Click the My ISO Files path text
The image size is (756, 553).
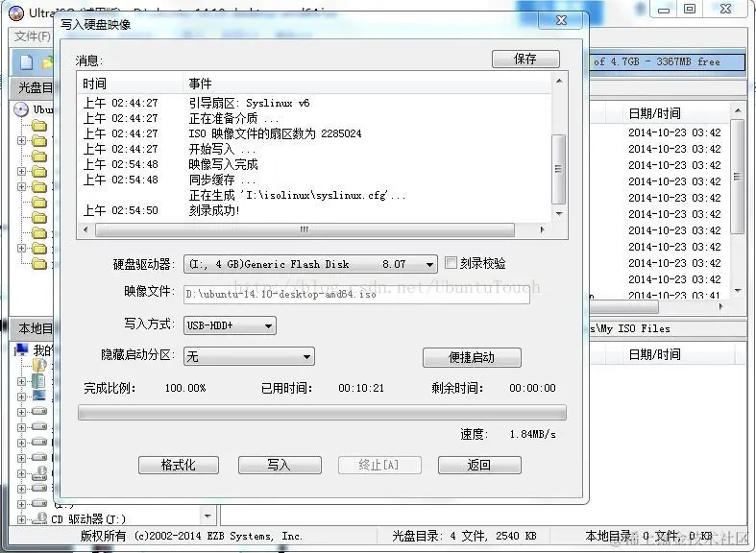click(x=629, y=328)
